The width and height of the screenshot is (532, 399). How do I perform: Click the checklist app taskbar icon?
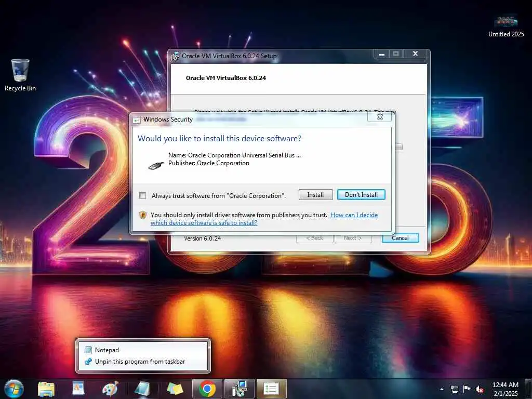tap(272, 389)
